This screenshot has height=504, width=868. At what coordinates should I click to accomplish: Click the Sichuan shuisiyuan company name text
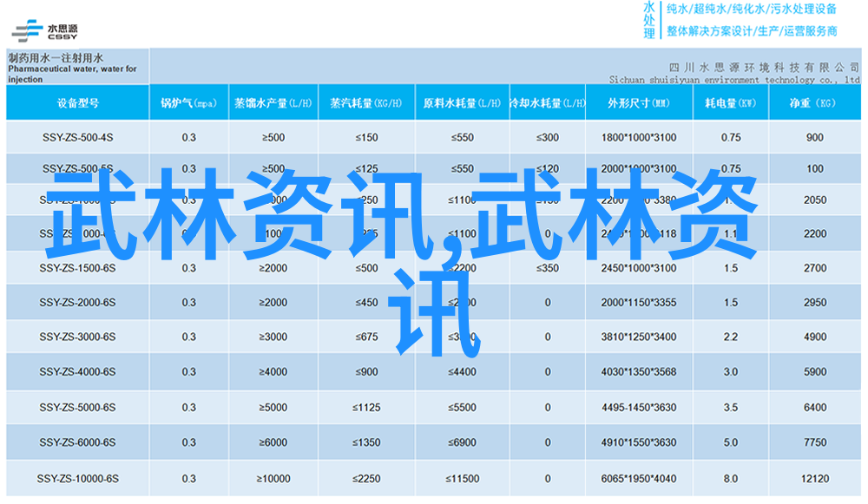click(723, 78)
